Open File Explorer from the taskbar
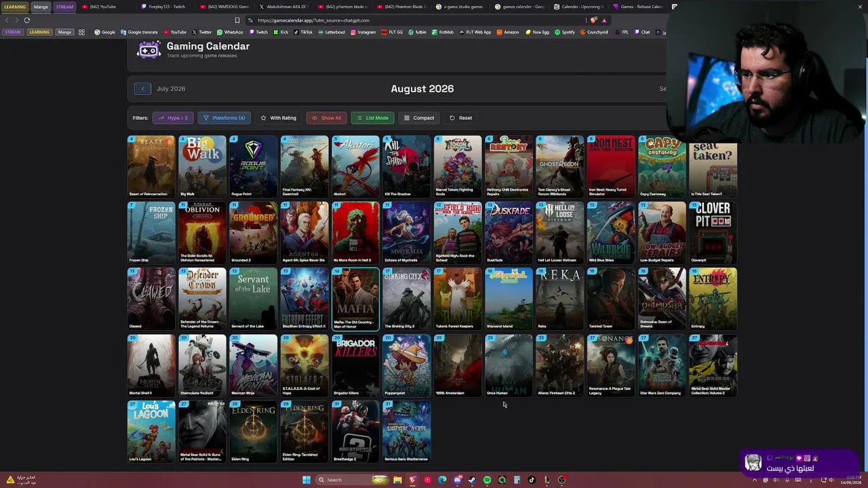The height and width of the screenshot is (488, 868). tap(397, 480)
